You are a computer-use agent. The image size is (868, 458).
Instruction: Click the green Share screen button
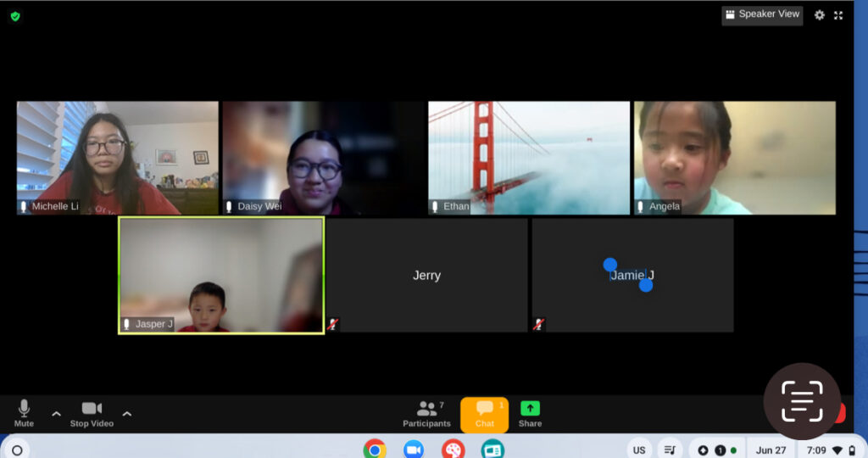click(530, 414)
